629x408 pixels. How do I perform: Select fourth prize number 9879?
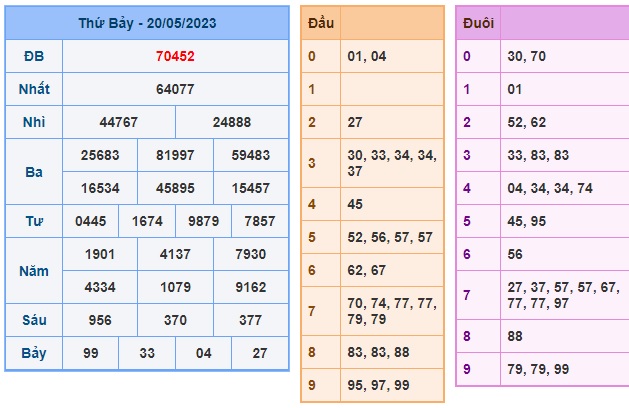(x=204, y=221)
